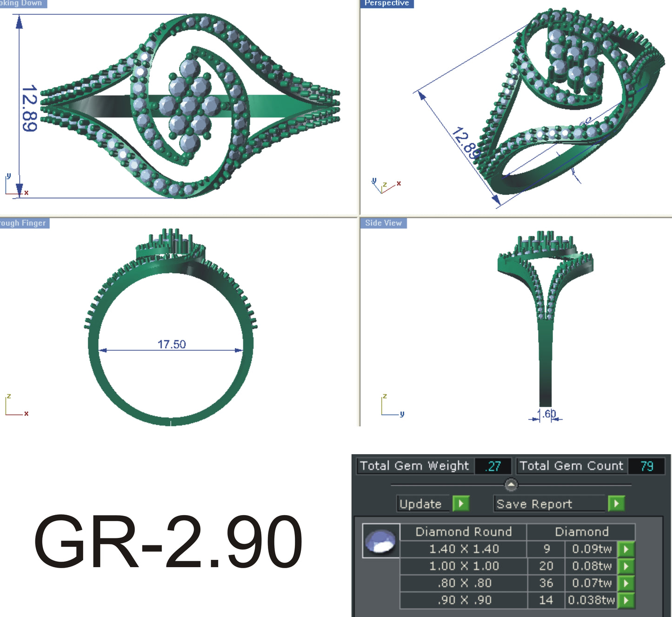The width and height of the screenshot is (672, 617).
Task: Click the axis indicator in the Looking Down viewport
Action: 14,184
